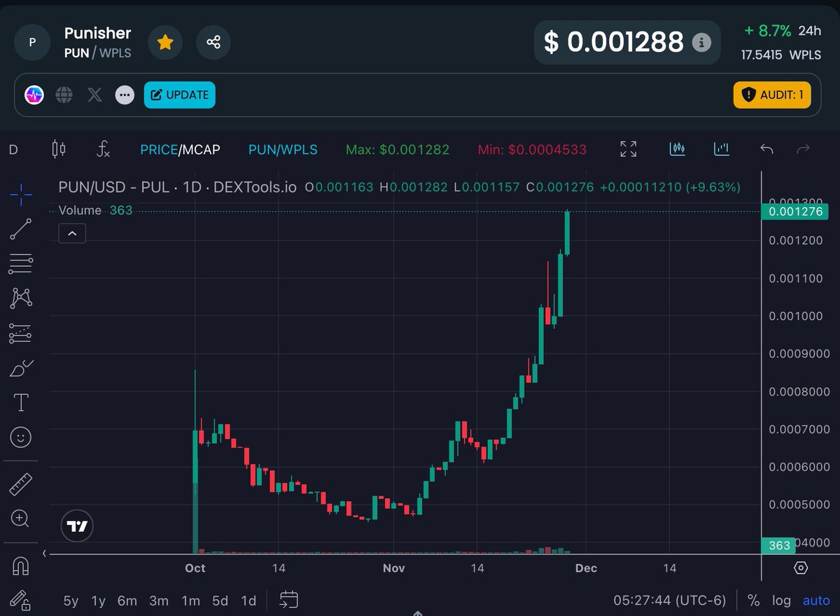Viewport: 840px width, 616px height.
Task: Open the timezone menu 05:27:44 (UTC-6)
Action: pos(670,601)
